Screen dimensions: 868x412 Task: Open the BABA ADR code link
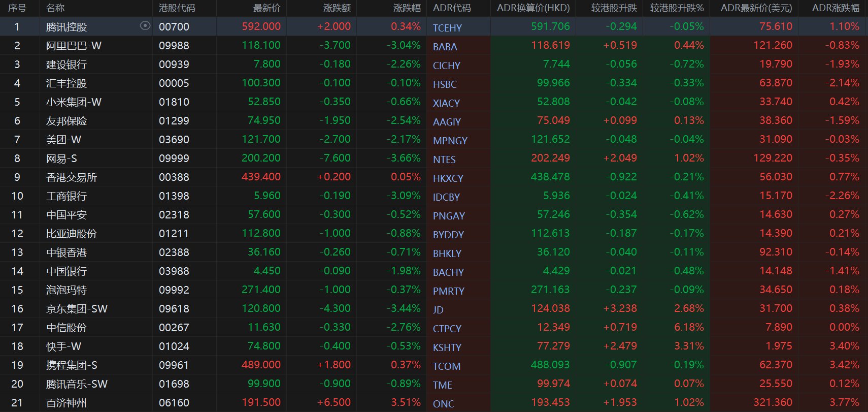pyautogui.click(x=445, y=47)
